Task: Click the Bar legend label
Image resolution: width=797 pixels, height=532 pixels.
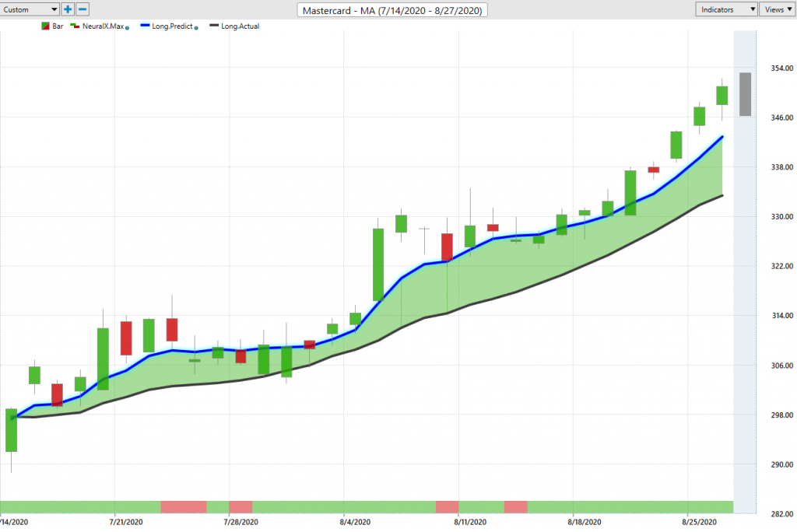Action: click(x=58, y=26)
